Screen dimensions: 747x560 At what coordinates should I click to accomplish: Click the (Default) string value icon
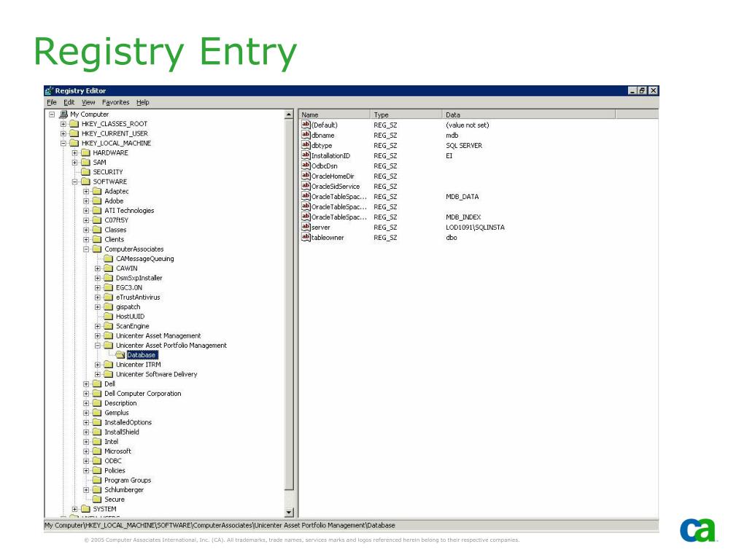[x=306, y=125]
